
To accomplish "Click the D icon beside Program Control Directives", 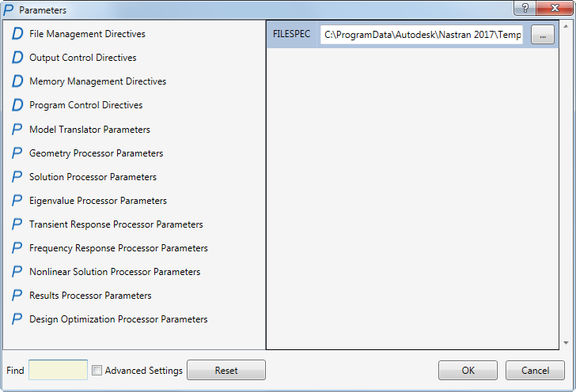I will (x=17, y=105).
